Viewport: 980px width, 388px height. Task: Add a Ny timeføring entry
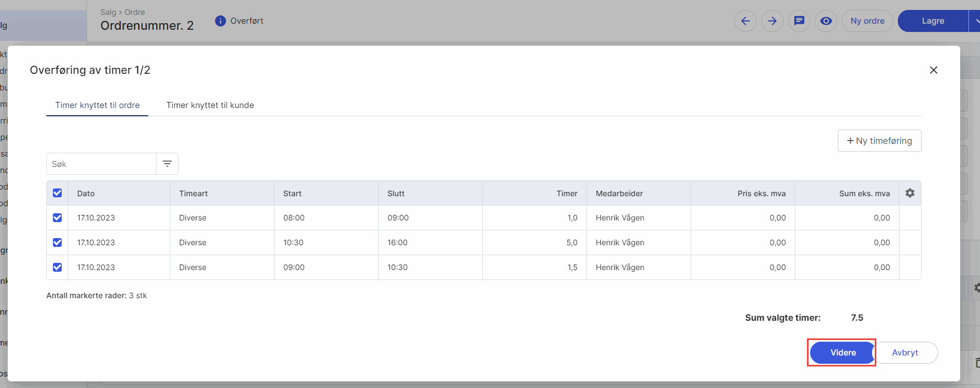coord(879,141)
